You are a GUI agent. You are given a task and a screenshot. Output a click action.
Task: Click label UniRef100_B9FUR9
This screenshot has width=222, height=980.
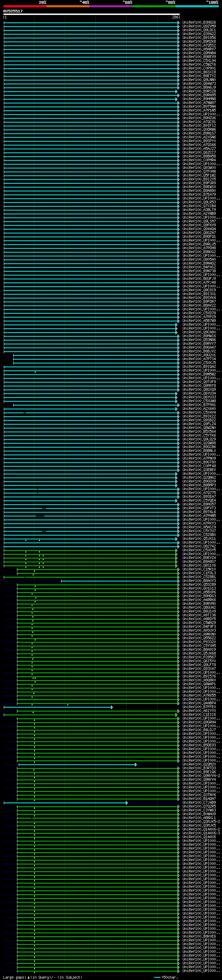199,183
